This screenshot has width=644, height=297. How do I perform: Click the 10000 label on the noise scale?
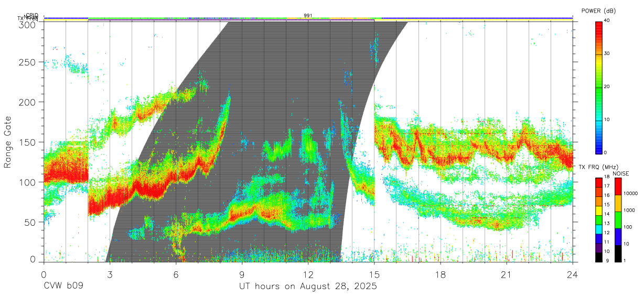pos(630,193)
